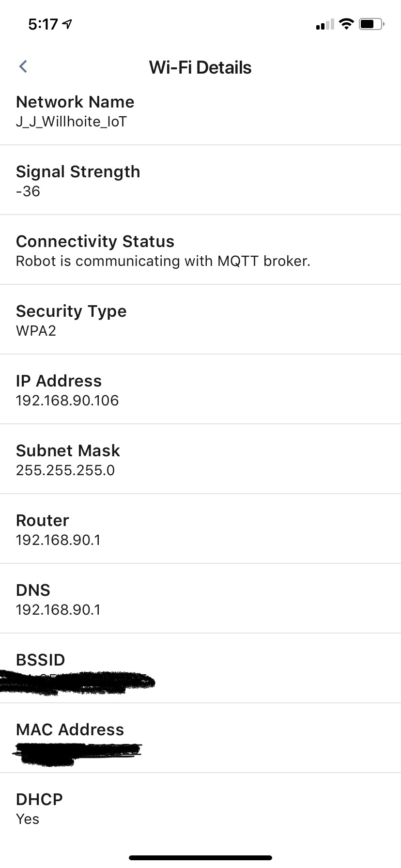Viewport: 401px width, 868px height.
Task: Select the Security Type WPA2 row
Action: click(200, 320)
